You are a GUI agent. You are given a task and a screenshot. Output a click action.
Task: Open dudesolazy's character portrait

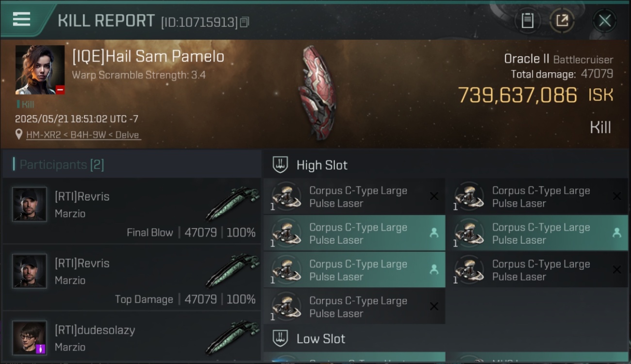click(30, 338)
